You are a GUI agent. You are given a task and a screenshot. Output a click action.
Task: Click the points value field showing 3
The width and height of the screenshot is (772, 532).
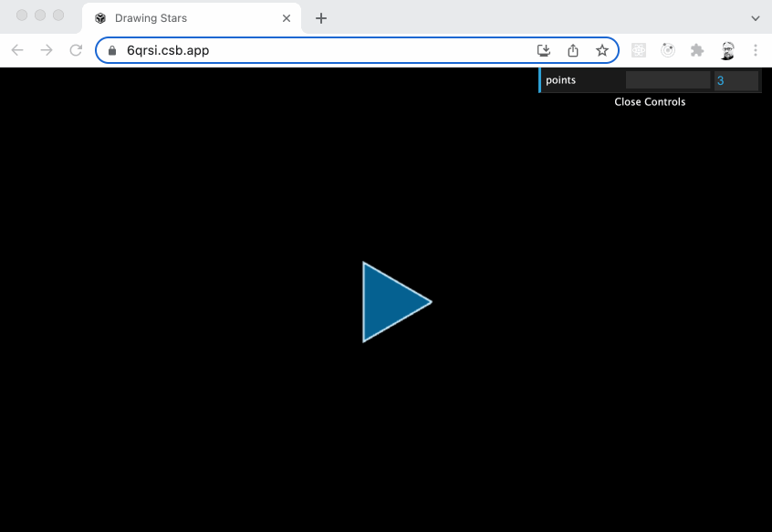[736, 80]
